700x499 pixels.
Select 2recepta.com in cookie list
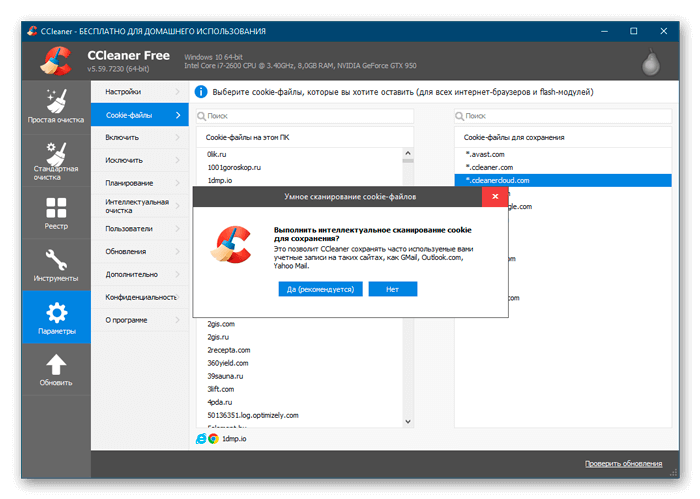coord(229,350)
